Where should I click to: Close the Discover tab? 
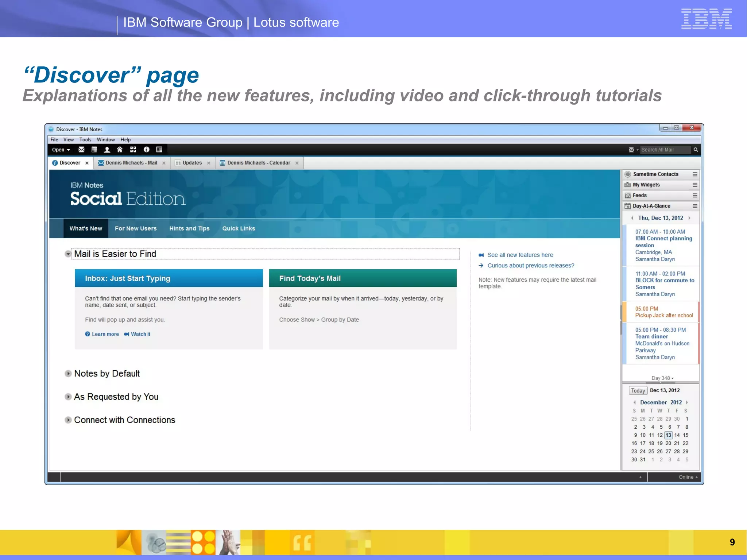tap(87, 163)
